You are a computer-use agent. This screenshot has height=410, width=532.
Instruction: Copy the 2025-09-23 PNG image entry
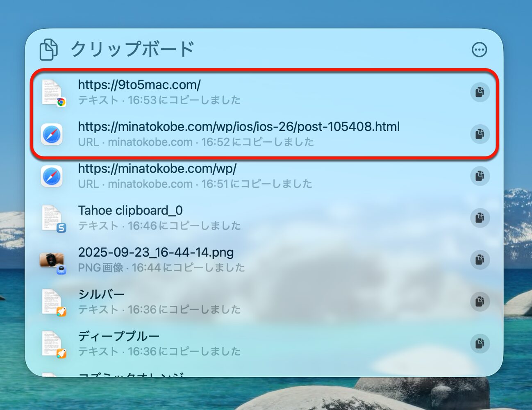pyautogui.click(x=480, y=260)
